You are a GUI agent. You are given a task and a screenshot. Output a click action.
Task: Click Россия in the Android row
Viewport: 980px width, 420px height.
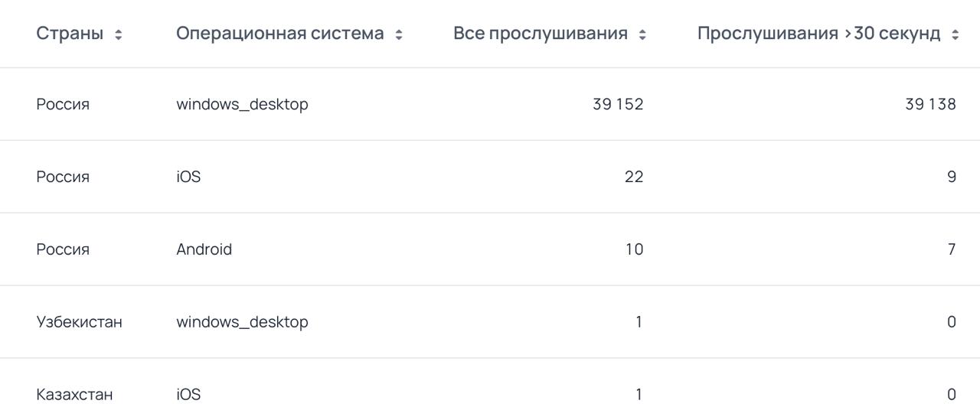click(63, 249)
